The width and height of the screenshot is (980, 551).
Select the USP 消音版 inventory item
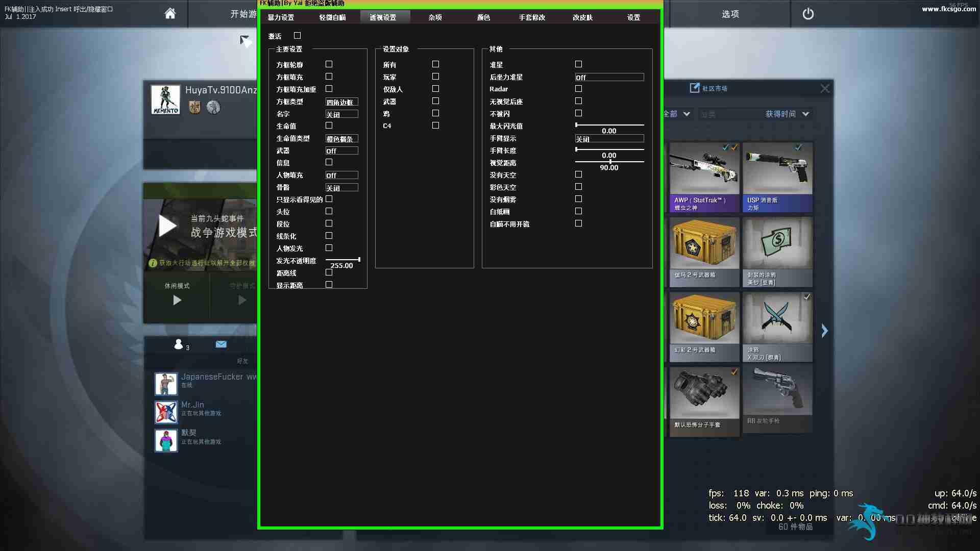777,178
